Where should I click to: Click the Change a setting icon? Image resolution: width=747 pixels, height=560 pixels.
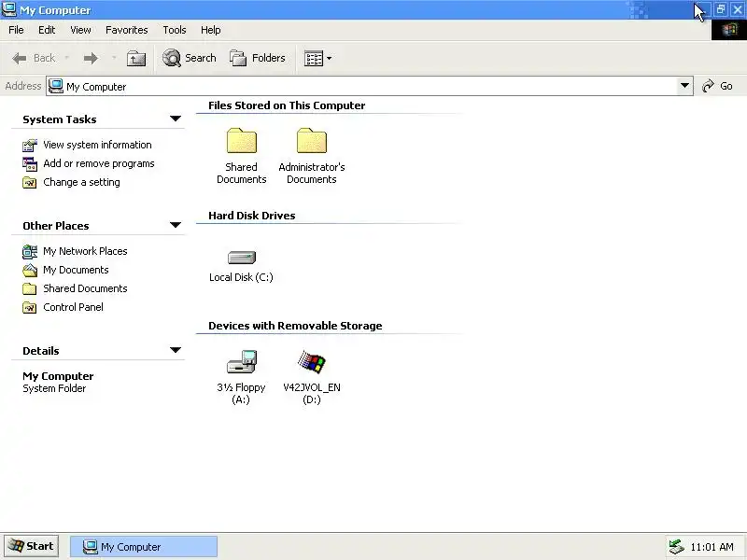click(x=30, y=182)
